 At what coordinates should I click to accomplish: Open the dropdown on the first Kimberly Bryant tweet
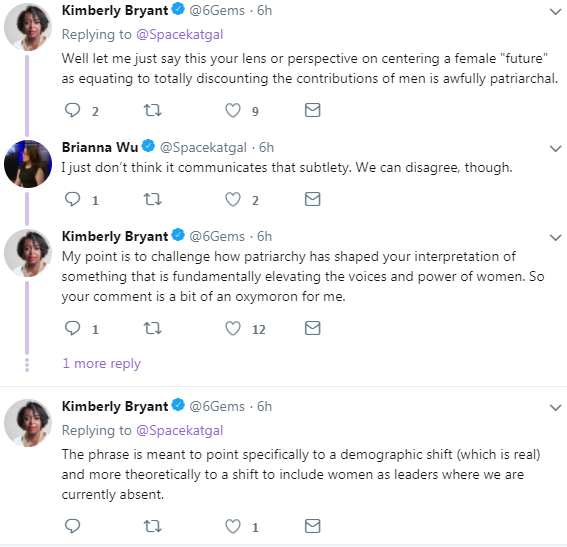[555, 12]
